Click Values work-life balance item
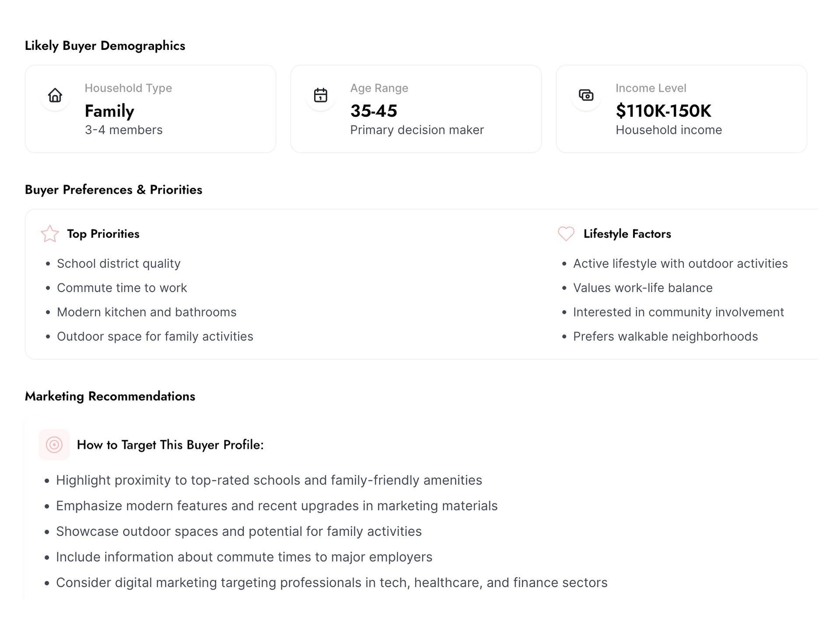 click(x=643, y=288)
